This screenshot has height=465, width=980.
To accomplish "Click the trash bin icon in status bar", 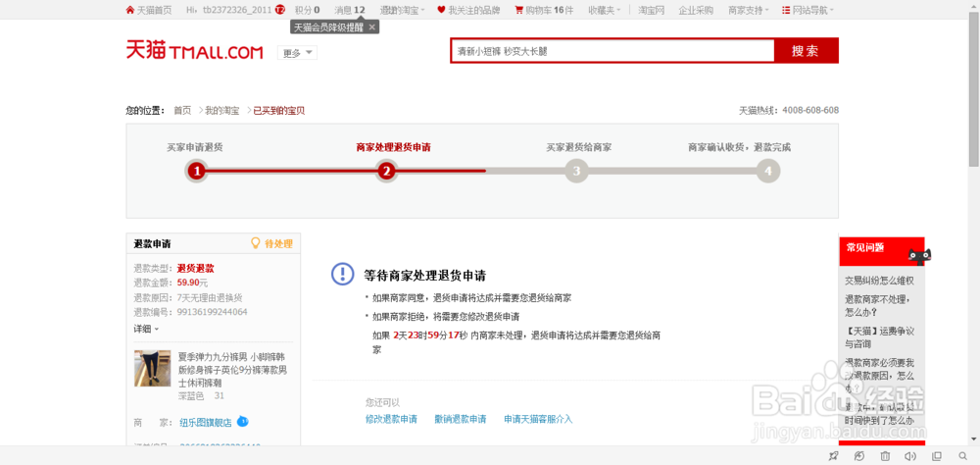I will click(885, 456).
